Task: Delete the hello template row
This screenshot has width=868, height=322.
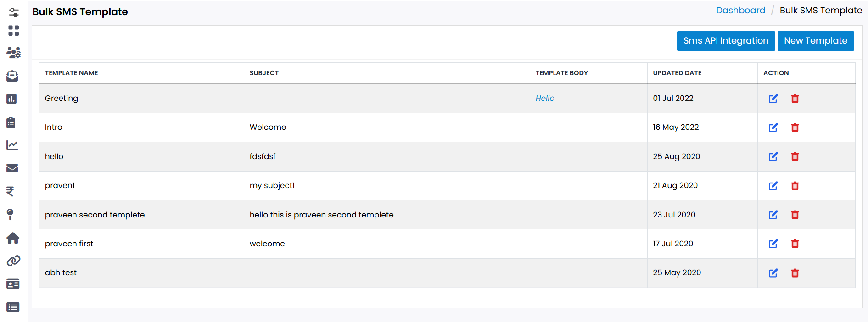Action: click(795, 157)
